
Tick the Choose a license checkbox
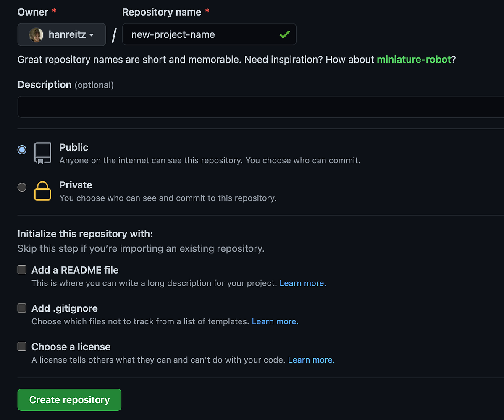(x=22, y=347)
